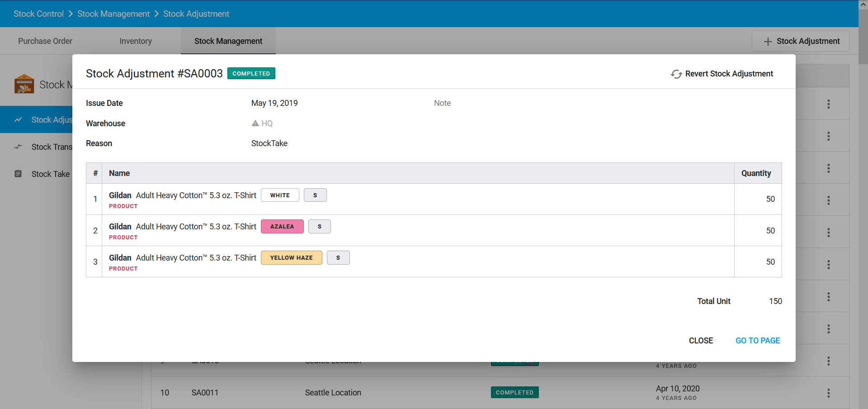Click the warning triangle icon beside HQ
This screenshot has width=868, height=409.
pyautogui.click(x=255, y=123)
